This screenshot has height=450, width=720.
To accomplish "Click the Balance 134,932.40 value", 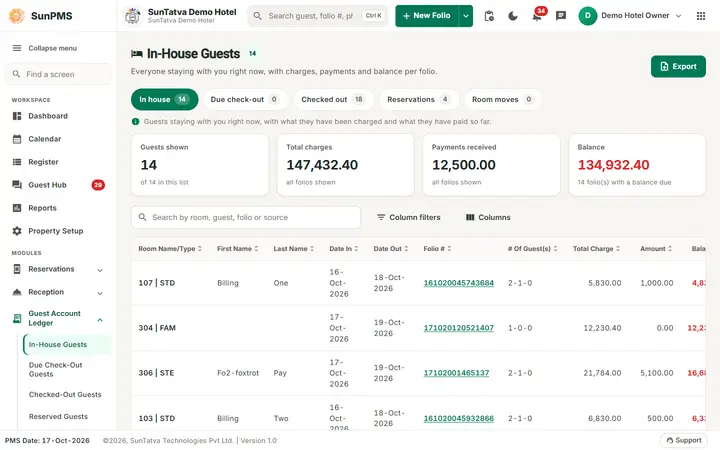I will click(x=613, y=165).
